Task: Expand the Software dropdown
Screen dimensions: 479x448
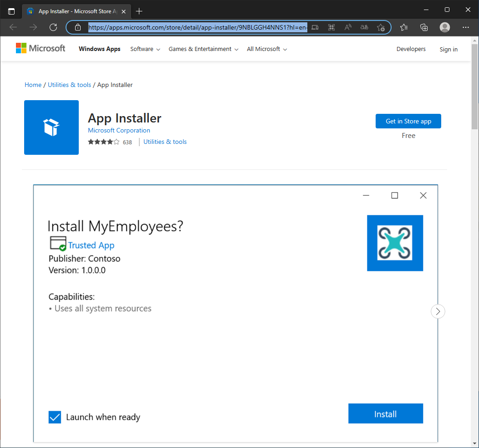Action: coord(145,49)
